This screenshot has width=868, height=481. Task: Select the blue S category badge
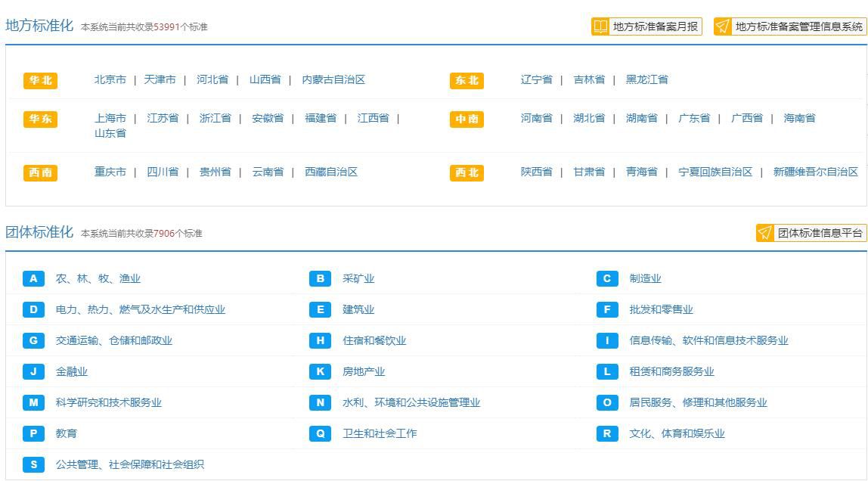33,464
